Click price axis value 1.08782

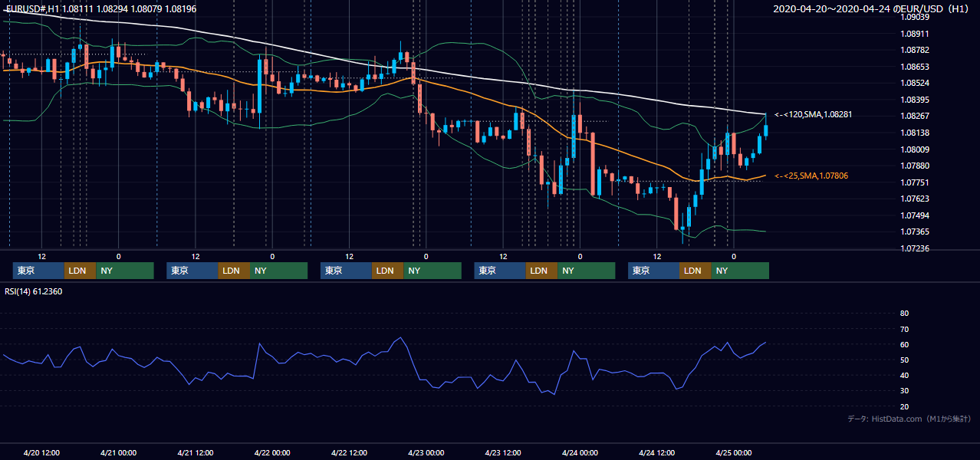[x=914, y=50]
